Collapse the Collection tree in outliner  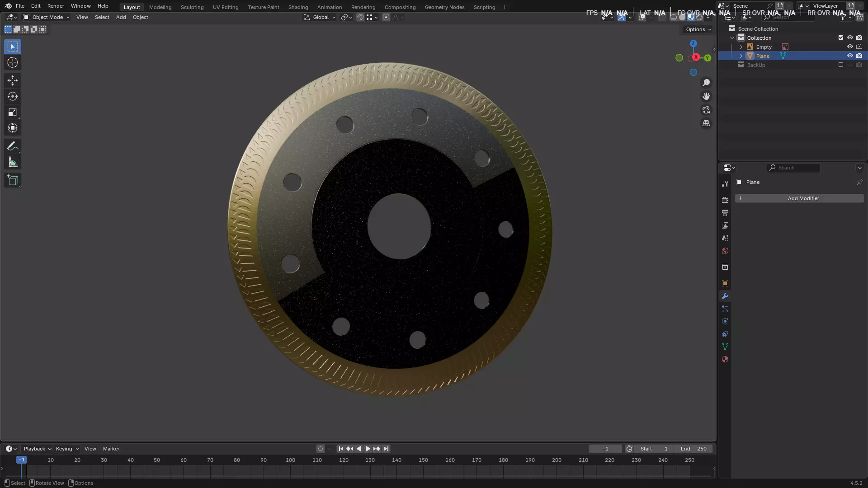pos(732,38)
